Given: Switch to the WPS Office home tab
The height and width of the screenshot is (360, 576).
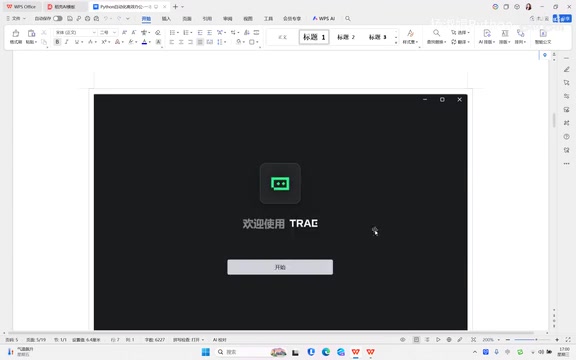Looking at the screenshot, I should (x=21, y=7).
